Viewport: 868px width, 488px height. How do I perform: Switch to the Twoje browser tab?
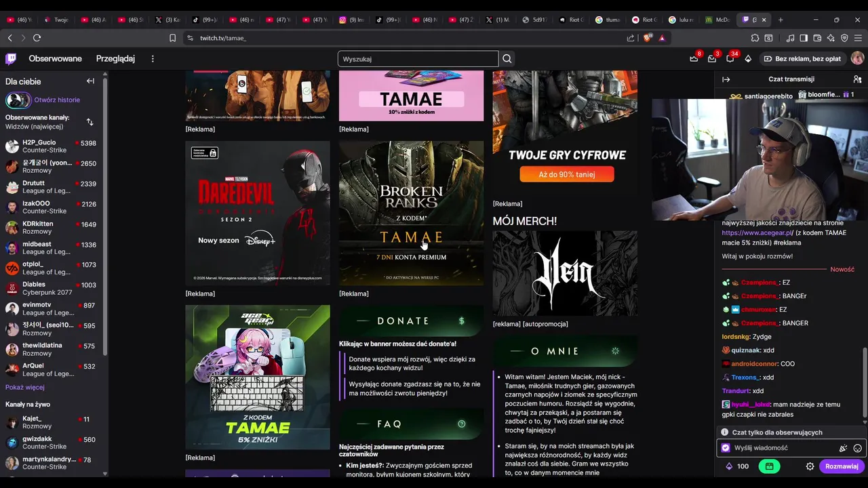coord(56,20)
